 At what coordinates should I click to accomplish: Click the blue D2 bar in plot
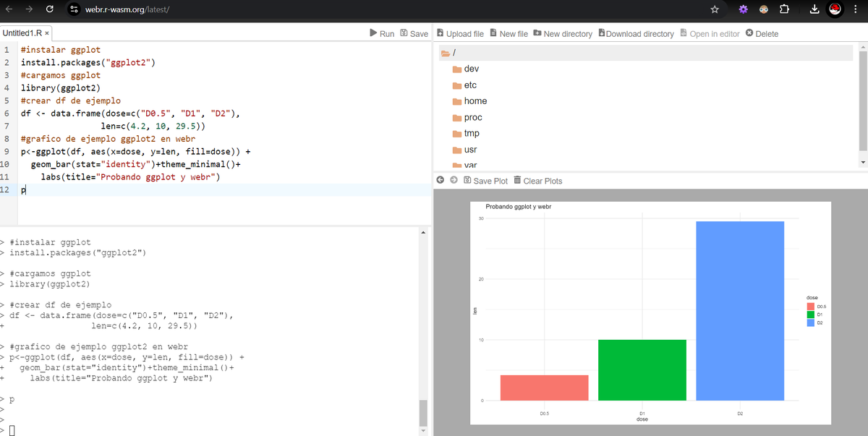[740, 311]
